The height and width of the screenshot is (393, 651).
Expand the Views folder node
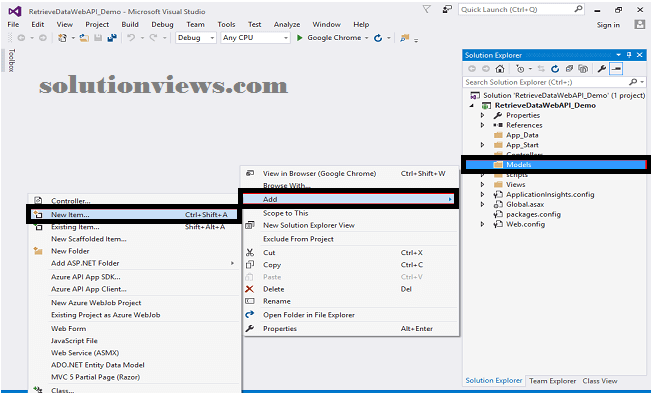[x=482, y=184]
